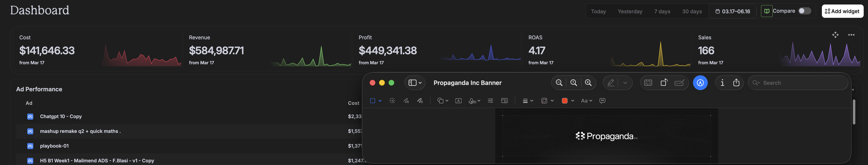Click the Text box tool in markup toolbar

(458, 101)
